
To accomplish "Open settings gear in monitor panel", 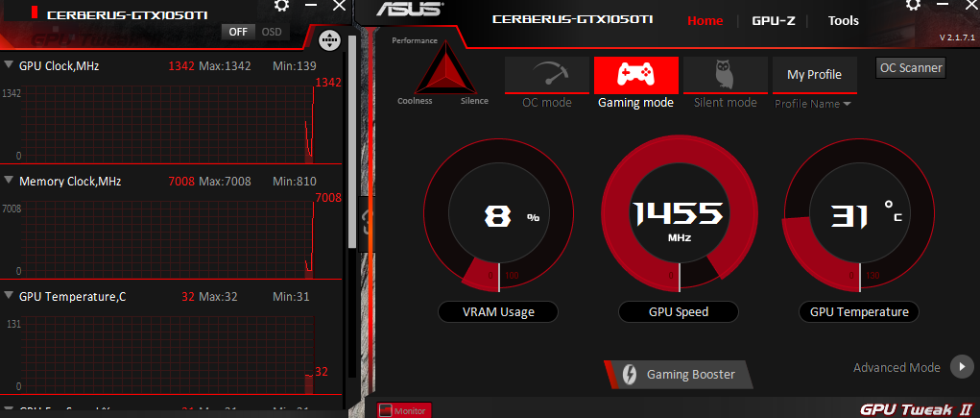I will (282, 6).
